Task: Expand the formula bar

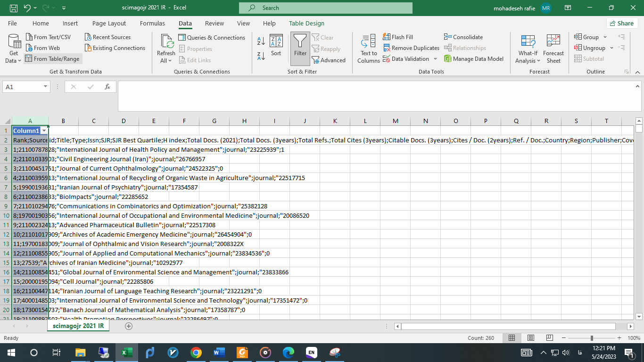Action: (x=638, y=87)
